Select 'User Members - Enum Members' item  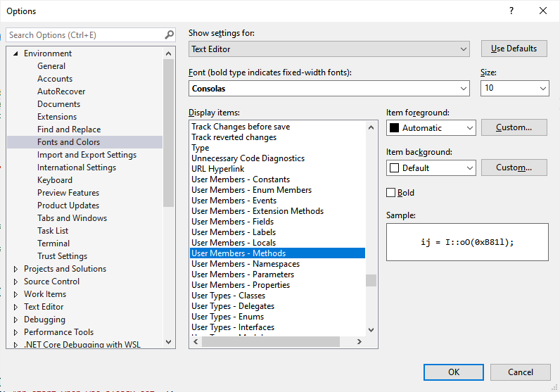277,190
